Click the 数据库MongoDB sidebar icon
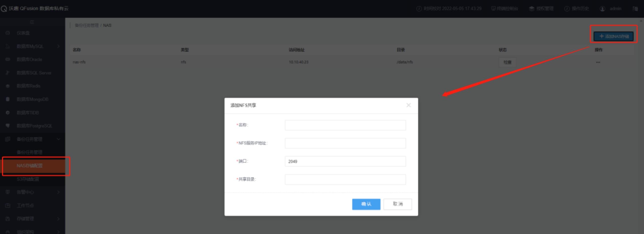 (x=8, y=99)
